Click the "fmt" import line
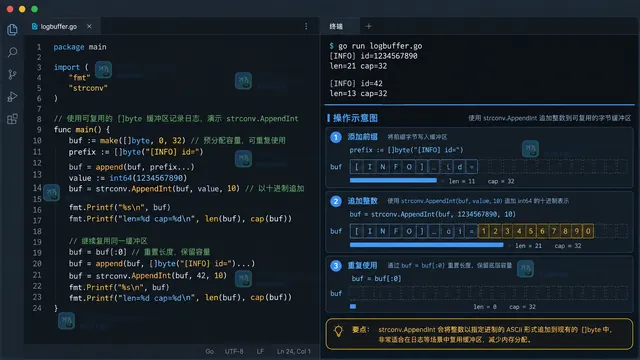 [79, 78]
